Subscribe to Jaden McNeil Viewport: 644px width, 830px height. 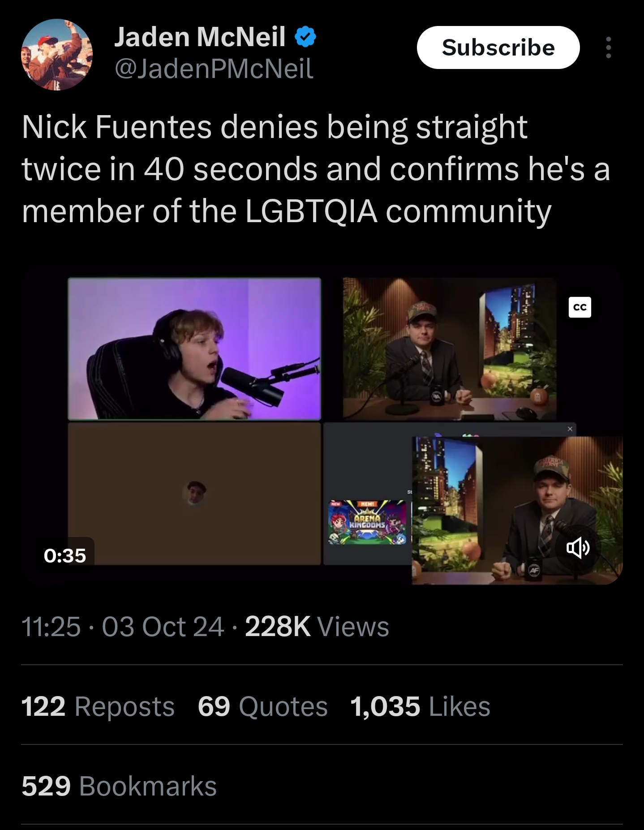coord(498,47)
